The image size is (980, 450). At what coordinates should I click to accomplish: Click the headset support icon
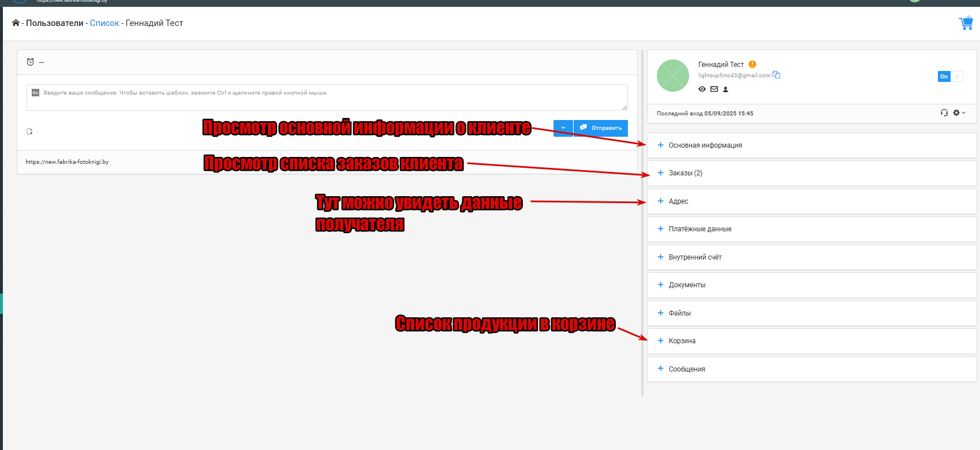click(944, 112)
